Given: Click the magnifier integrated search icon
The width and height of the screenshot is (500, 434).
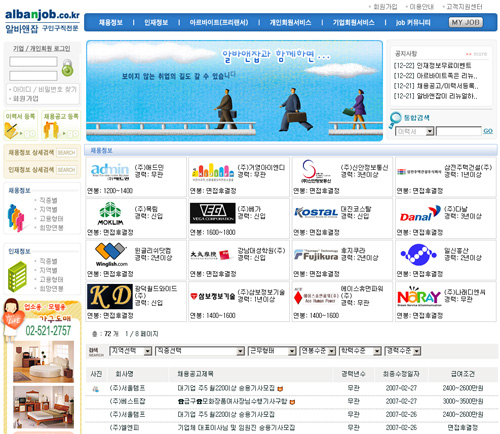Looking at the screenshot, I should click(x=395, y=119).
